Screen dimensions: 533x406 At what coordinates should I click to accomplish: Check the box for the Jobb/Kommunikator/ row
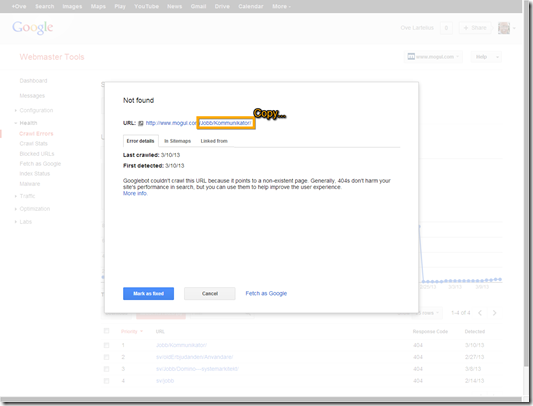click(106, 345)
